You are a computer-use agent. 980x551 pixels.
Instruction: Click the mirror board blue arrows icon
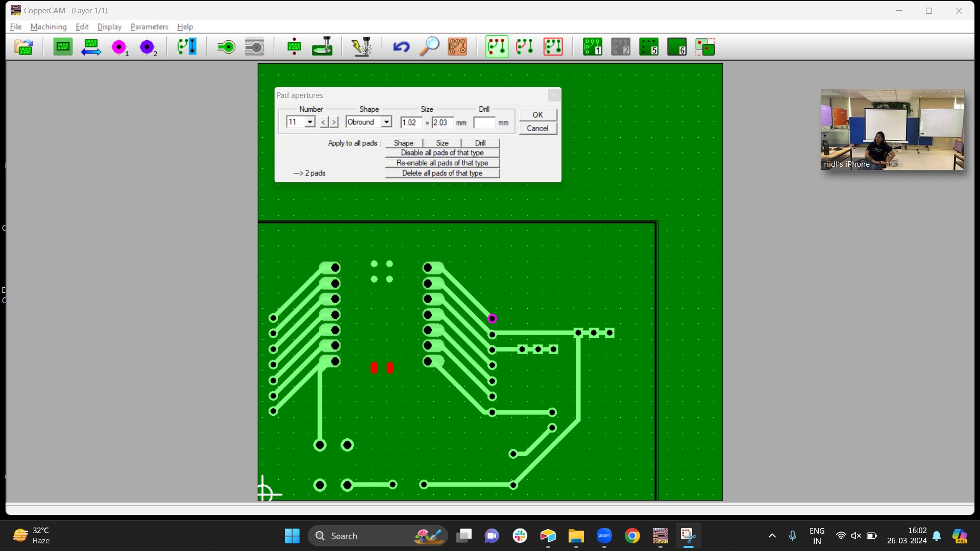click(x=91, y=47)
